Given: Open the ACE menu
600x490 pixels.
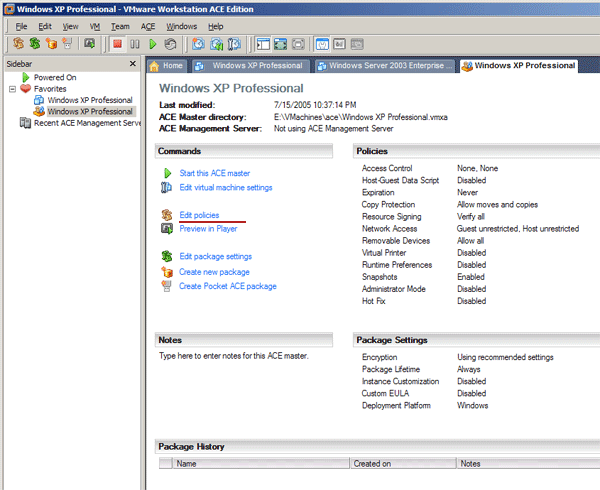Looking at the screenshot, I should pyautogui.click(x=148, y=26).
